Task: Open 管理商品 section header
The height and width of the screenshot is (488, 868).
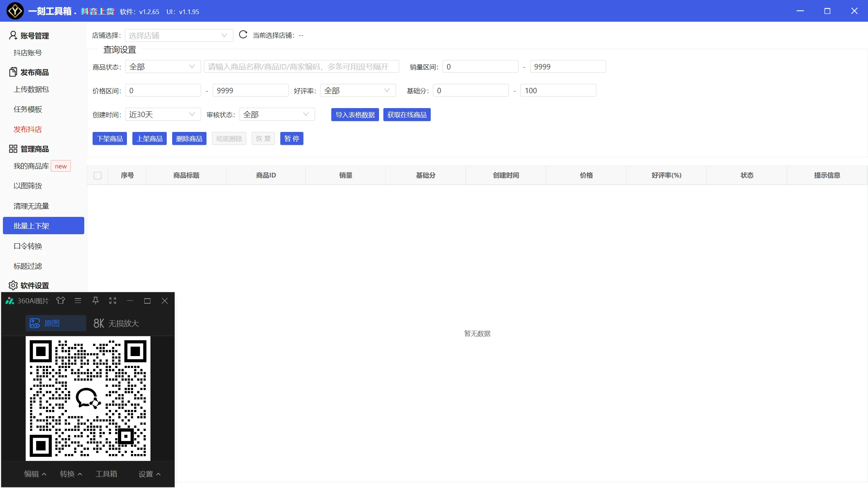Action: point(29,149)
